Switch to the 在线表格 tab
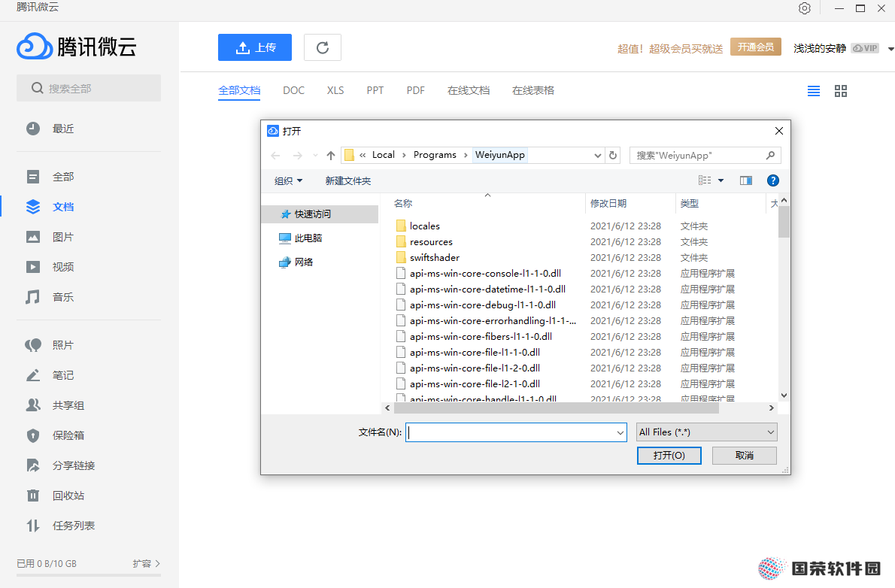The image size is (895, 588). [533, 91]
